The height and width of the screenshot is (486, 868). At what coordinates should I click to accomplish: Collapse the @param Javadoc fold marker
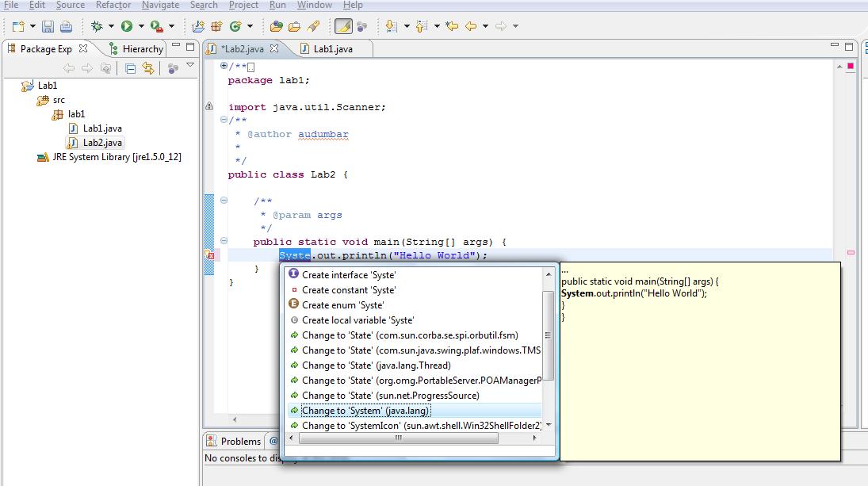point(224,201)
